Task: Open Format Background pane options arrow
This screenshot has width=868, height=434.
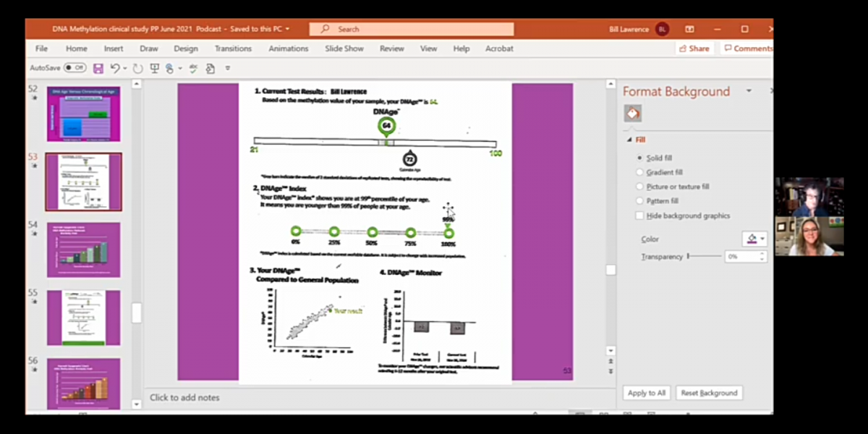Action: (749, 91)
